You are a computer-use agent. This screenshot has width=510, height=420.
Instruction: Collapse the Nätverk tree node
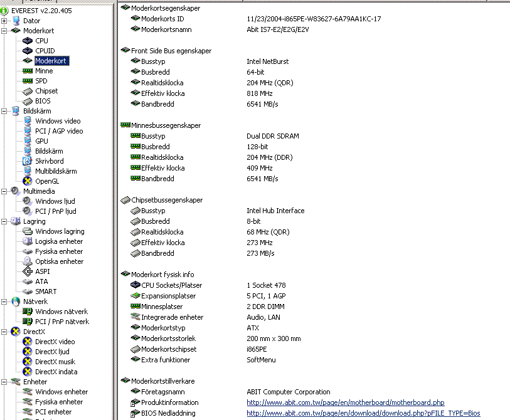coord(4,302)
